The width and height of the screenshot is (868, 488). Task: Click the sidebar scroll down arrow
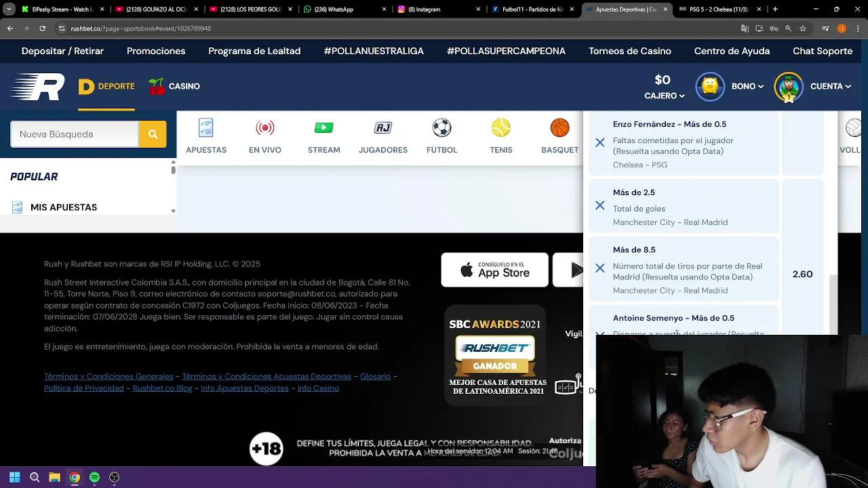(173, 211)
